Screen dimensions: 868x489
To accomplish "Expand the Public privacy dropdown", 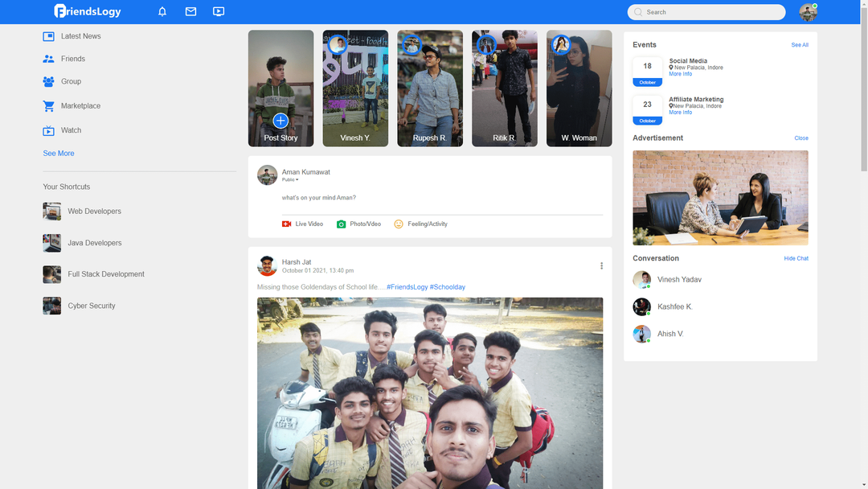I will pyautogui.click(x=290, y=180).
